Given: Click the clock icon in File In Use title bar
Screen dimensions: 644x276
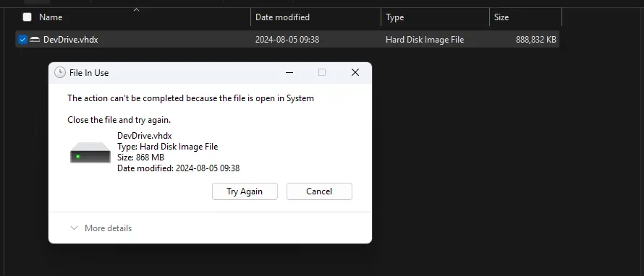Looking at the screenshot, I should (60, 72).
